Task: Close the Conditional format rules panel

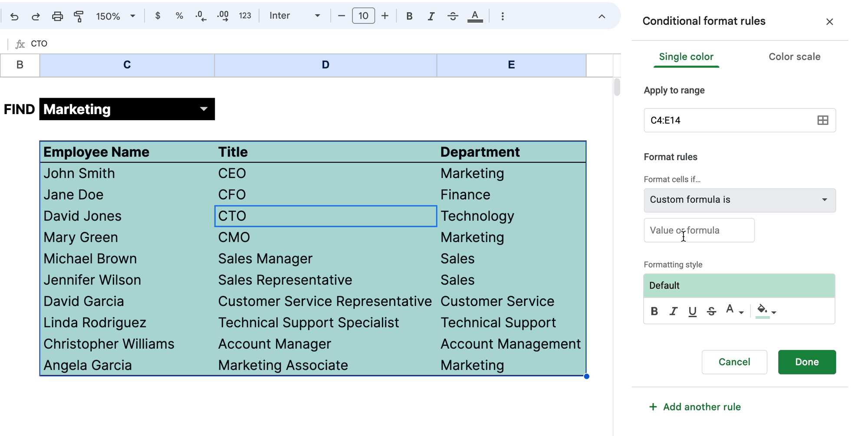Action: point(829,22)
